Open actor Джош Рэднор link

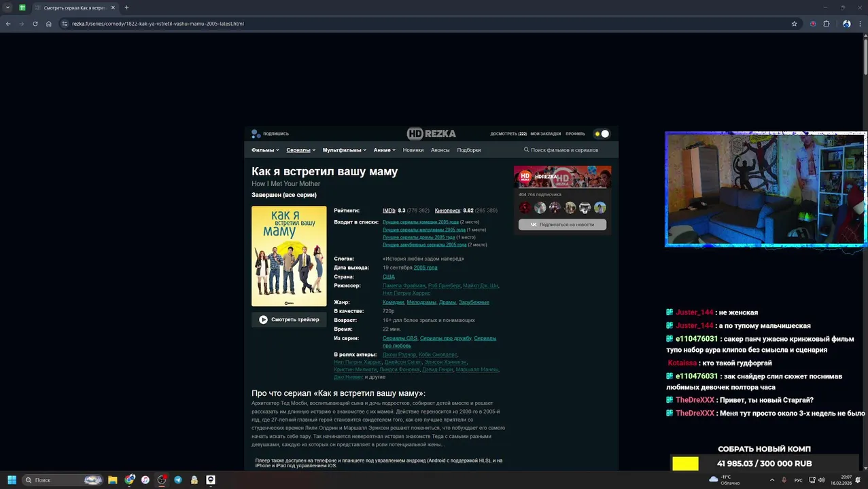coord(399,355)
